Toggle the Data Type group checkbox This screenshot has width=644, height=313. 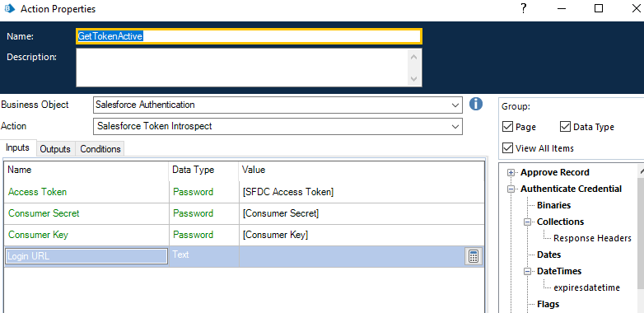pyautogui.click(x=565, y=127)
